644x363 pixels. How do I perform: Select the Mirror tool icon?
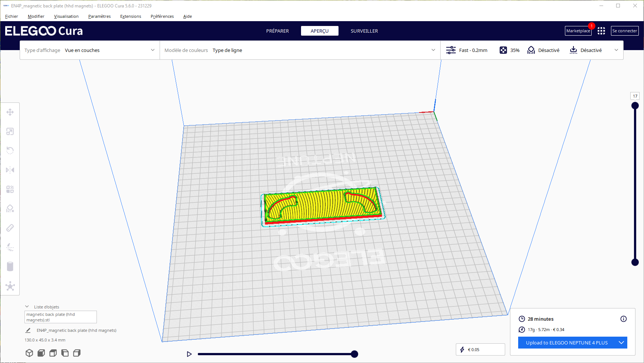pos(10,170)
